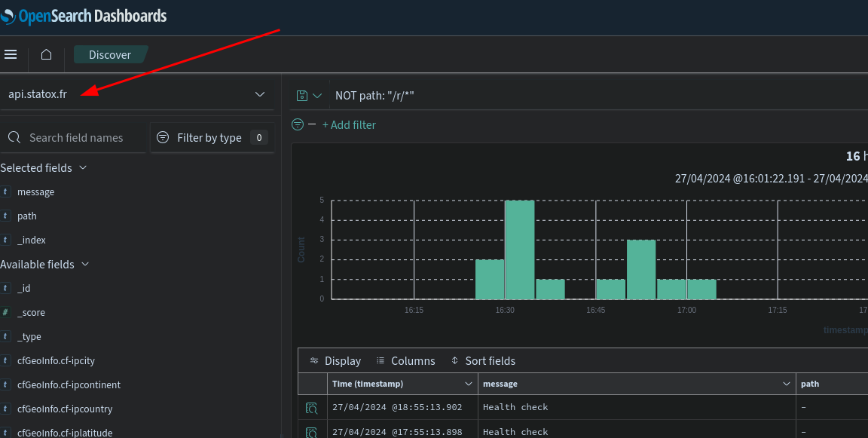
Task: Click the Display settings icon
Action: tap(314, 360)
